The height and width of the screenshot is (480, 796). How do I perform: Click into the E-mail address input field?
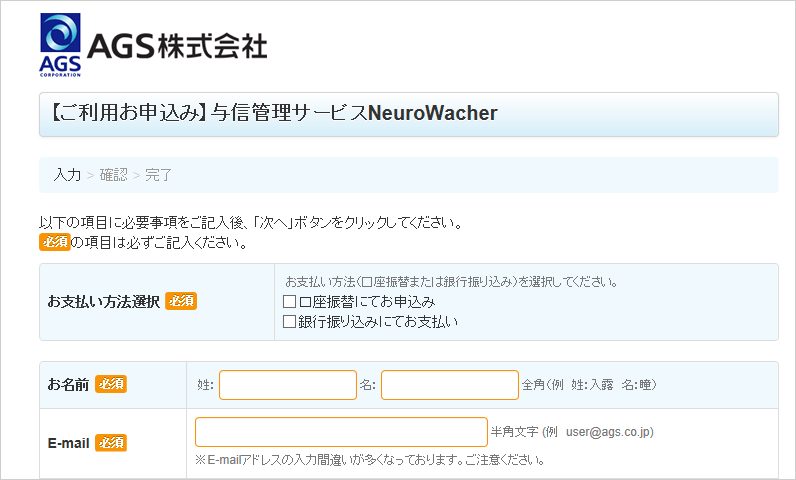(x=341, y=432)
